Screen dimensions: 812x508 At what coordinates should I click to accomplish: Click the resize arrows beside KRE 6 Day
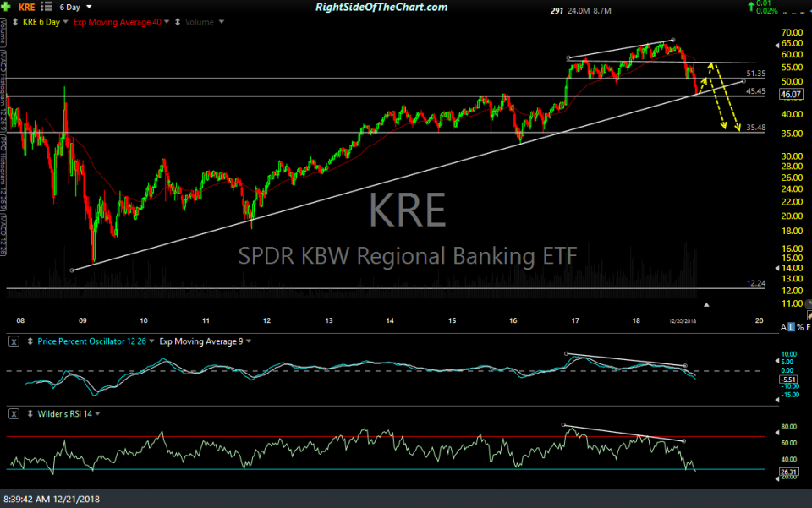[14, 21]
